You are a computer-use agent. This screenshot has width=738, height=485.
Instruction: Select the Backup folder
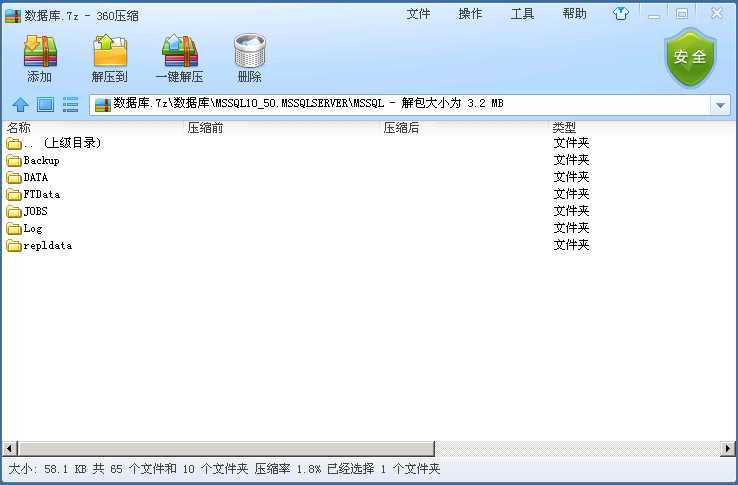pyautogui.click(x=41, y=160)
